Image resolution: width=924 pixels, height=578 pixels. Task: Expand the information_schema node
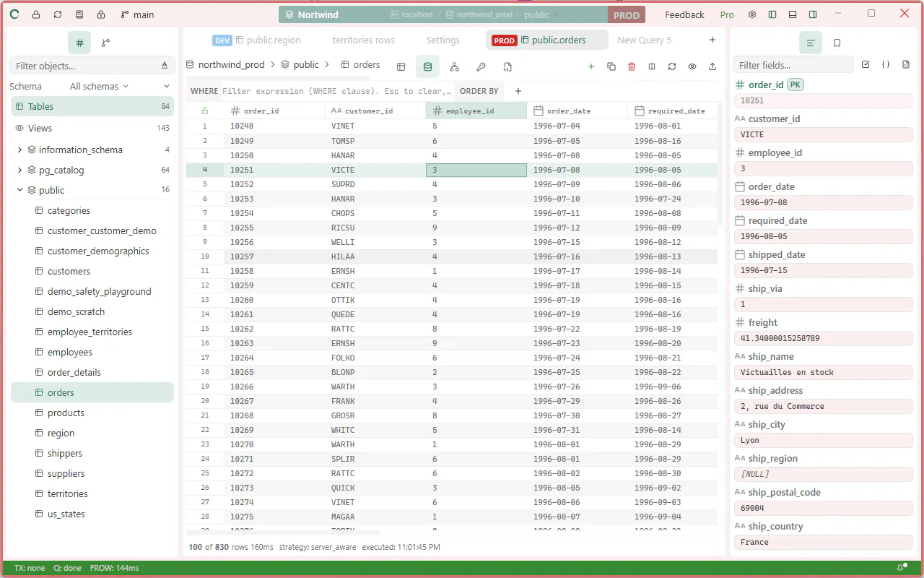pos(19,150)
